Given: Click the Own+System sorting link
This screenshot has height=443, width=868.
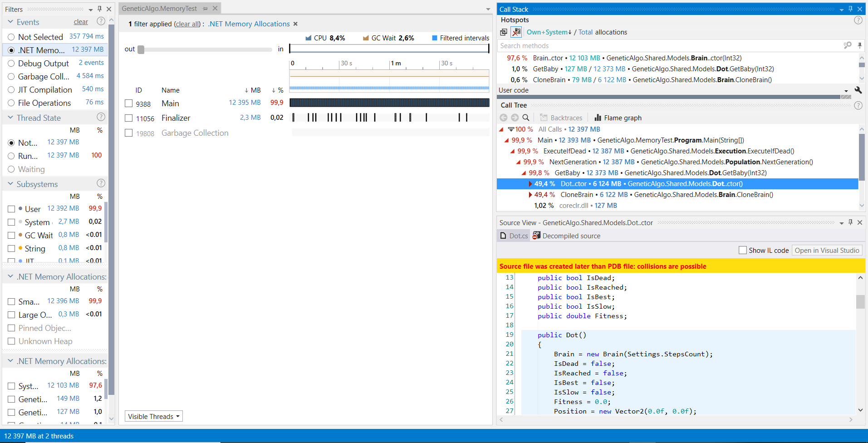Looking at the screenshot, I should click(x=549, y=32).
